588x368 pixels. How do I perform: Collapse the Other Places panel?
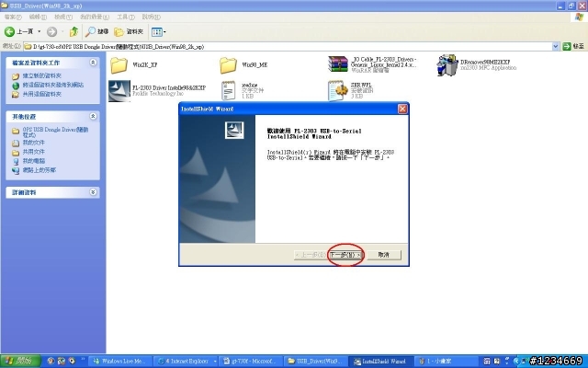[x=93, y=117]
